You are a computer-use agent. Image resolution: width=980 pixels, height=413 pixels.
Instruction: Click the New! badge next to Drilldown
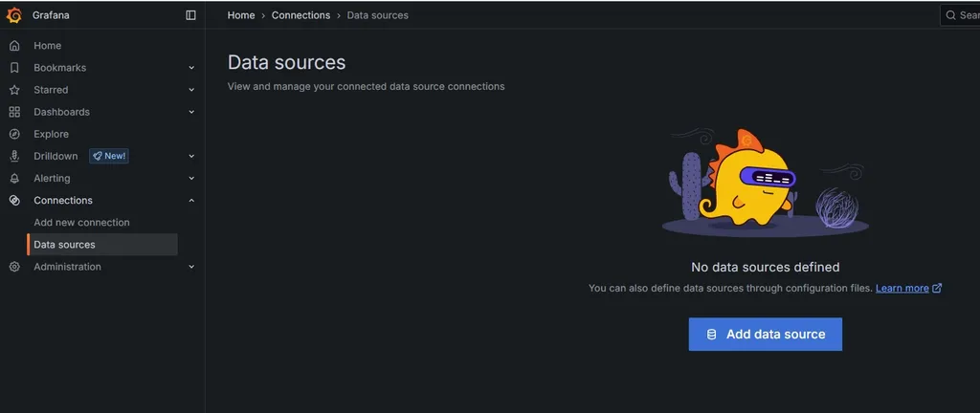pos(109,156)
